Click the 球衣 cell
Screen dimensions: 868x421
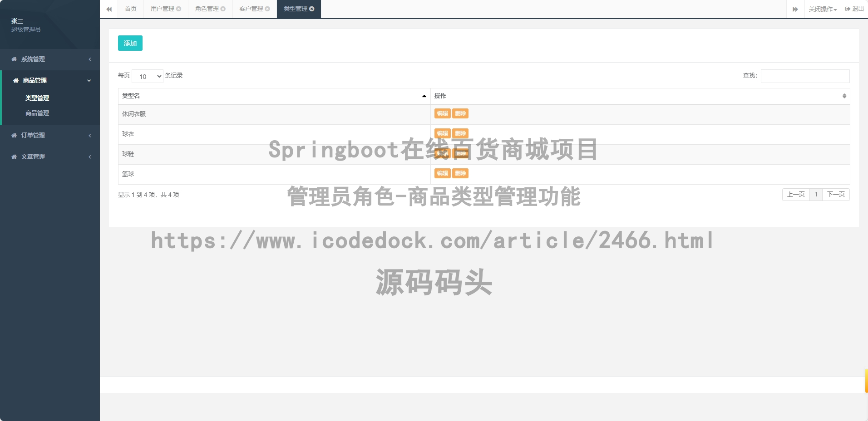[274, 134]
